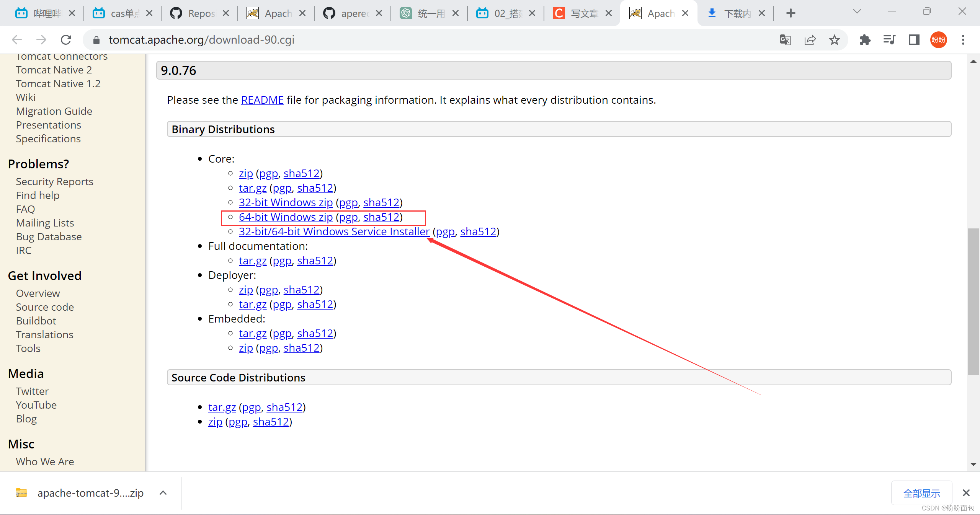Image resolution: width=980 pixels, height=515 pixels.
Task: Open the Chrome three-dot menu
Action: point(963,40)
